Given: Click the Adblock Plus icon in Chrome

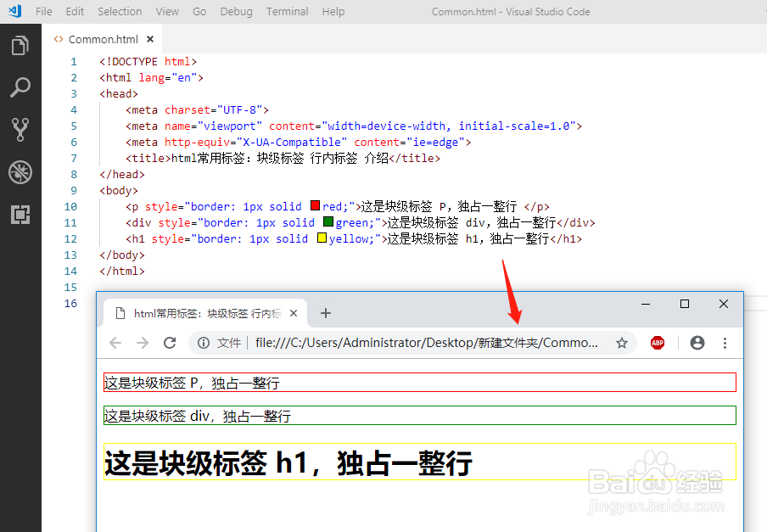Looking at the screenshot, I should click(x=658, y=343).
